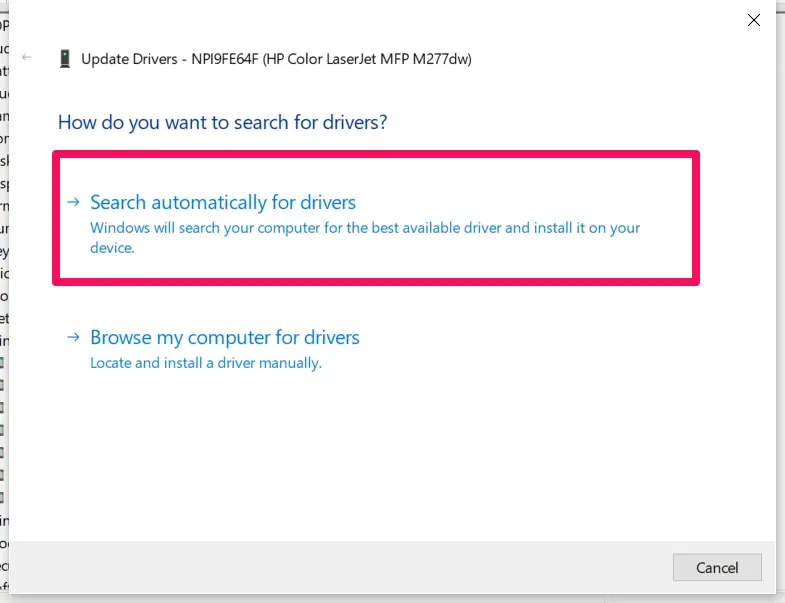Screen dimensions: 785x603
Task: Click the 'How do you want to search for drivers?' heading
Action: coord(222,122)
